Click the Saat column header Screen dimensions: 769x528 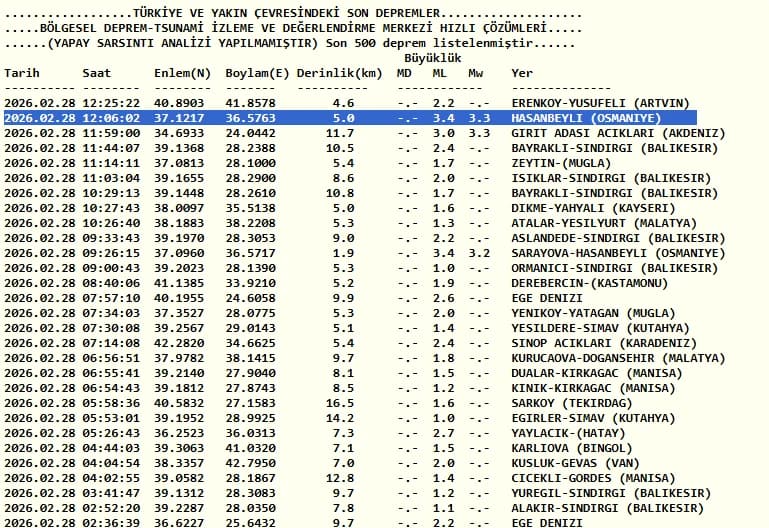tap(97, 74)
